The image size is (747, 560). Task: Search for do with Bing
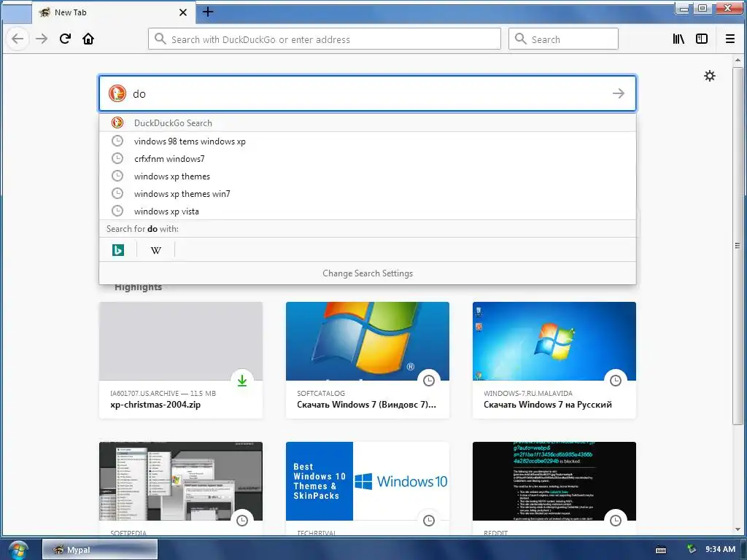coord(118,249)
